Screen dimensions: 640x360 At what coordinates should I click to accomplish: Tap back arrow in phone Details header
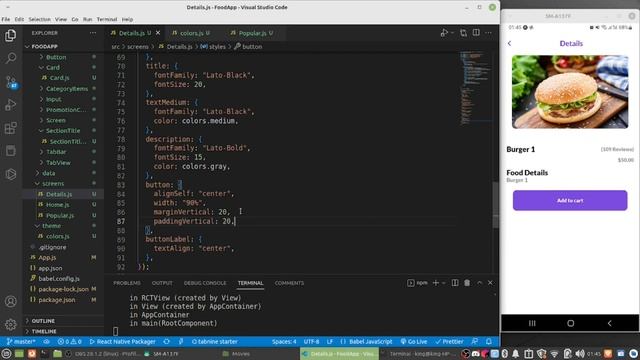point(509,43)
